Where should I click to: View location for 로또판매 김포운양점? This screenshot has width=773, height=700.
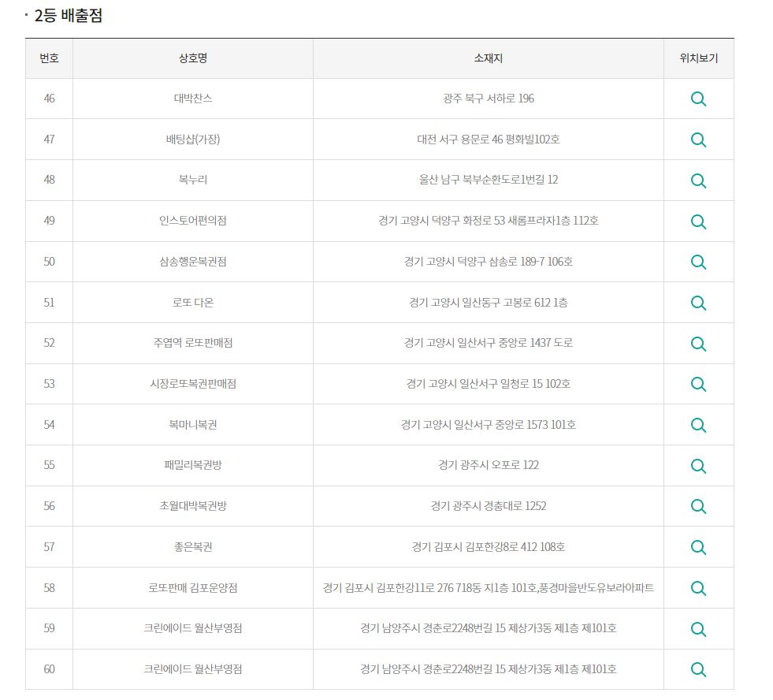pos(698,588)
